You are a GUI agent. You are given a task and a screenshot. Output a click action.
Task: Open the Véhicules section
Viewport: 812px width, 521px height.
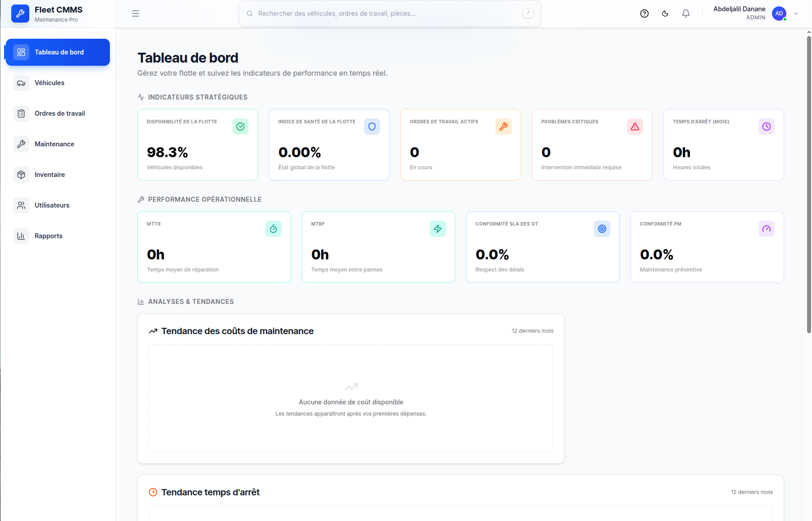tap(58, 83)
